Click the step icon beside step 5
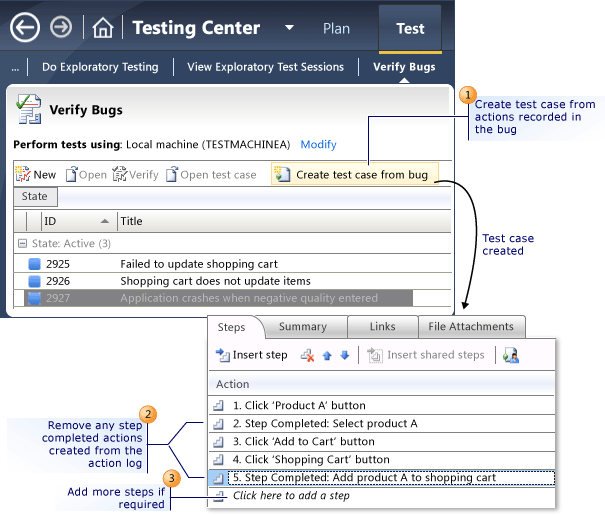The image size is (605, 516). [218, 478]
